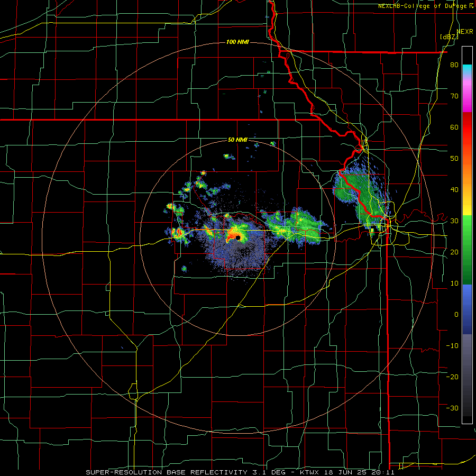Click the 80 dBZ legend value
The image size is (476, 476).
tap(454, 65)
